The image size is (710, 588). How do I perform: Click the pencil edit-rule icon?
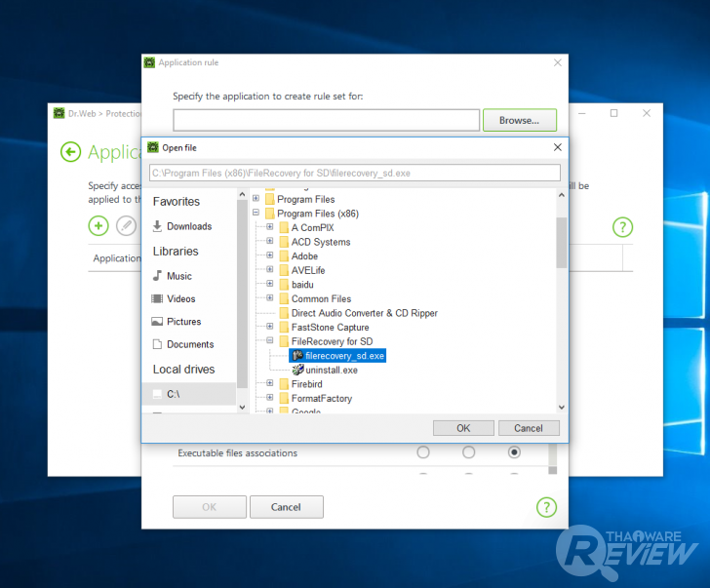[x=127, y=225]
